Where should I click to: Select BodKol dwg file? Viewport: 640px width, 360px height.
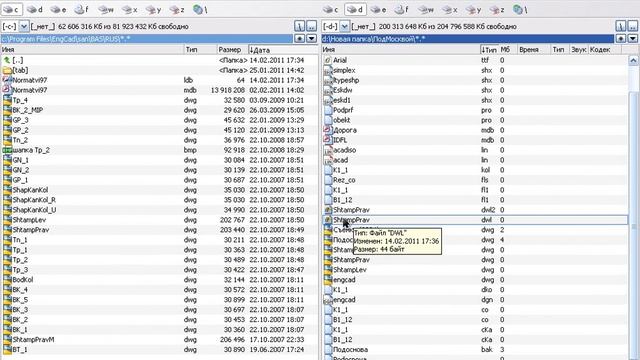click(159, 280)
